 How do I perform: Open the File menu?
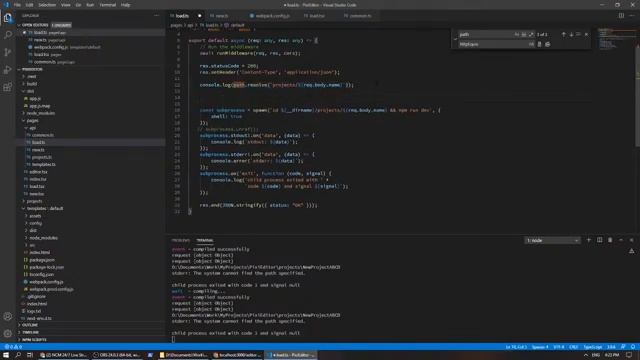tap(17, 5)
